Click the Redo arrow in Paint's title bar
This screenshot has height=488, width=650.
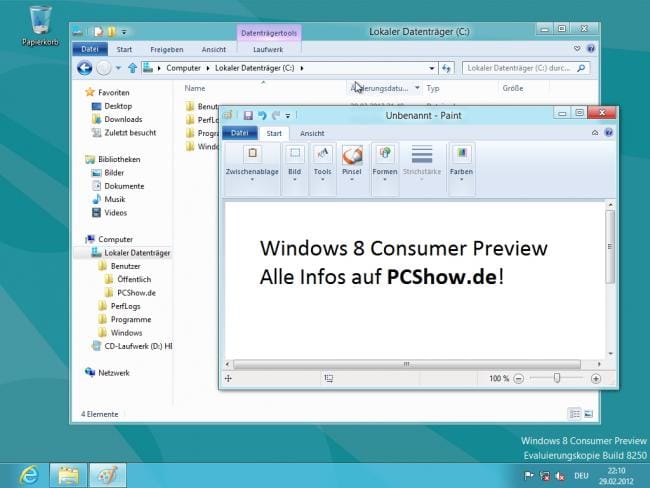(276, 115)
